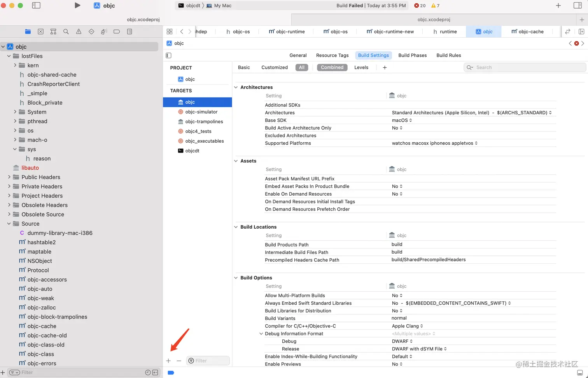Viewport: 588px width, 378px height.
Task: Jump to the previous issue arrow
Action: (x=570, y=43)
